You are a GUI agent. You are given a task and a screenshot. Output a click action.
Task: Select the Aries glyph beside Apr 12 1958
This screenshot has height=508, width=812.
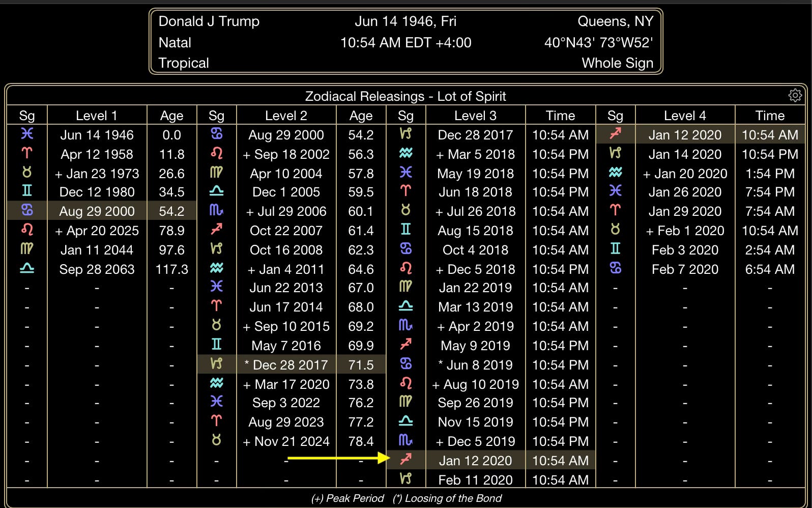tap(27, 153)
